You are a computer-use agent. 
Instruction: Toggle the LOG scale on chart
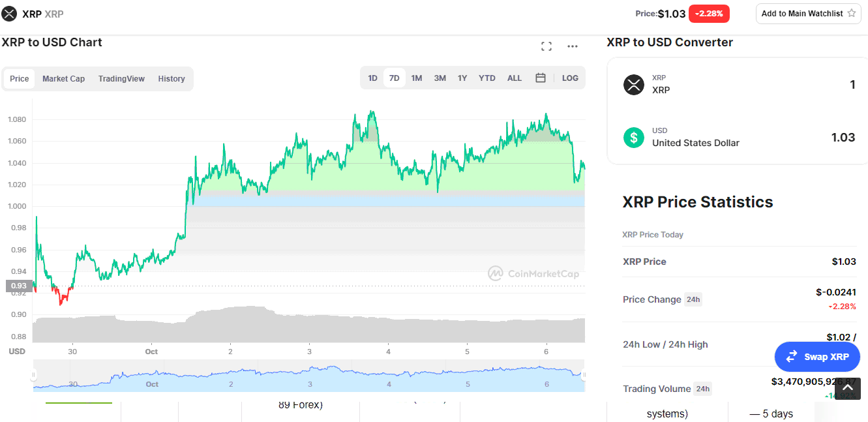(x=570, y=78)
